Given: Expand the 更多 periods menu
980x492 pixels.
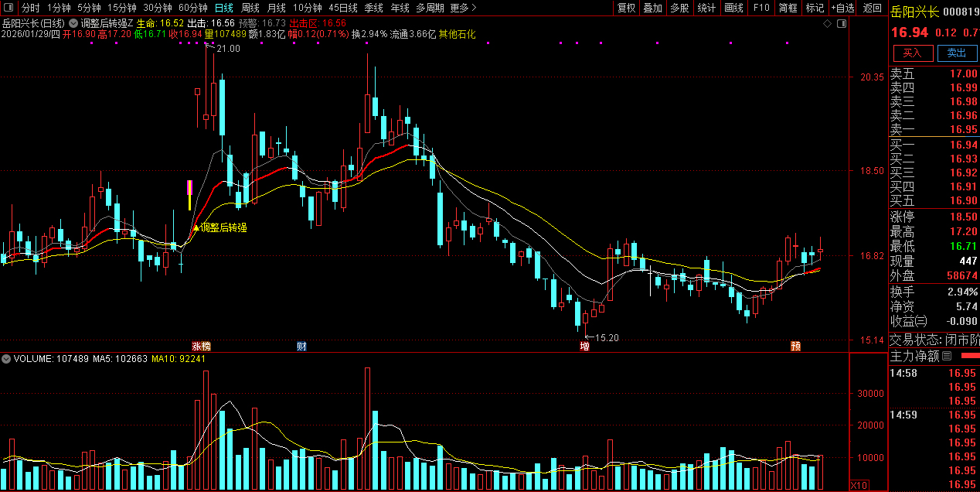Looking at the screenshot, I should coord(462,8).
